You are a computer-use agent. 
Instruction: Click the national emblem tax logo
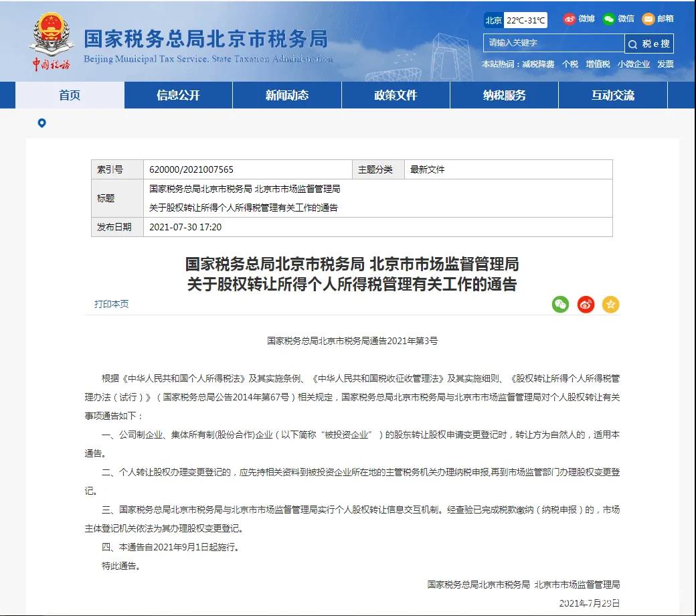[52, 40]
